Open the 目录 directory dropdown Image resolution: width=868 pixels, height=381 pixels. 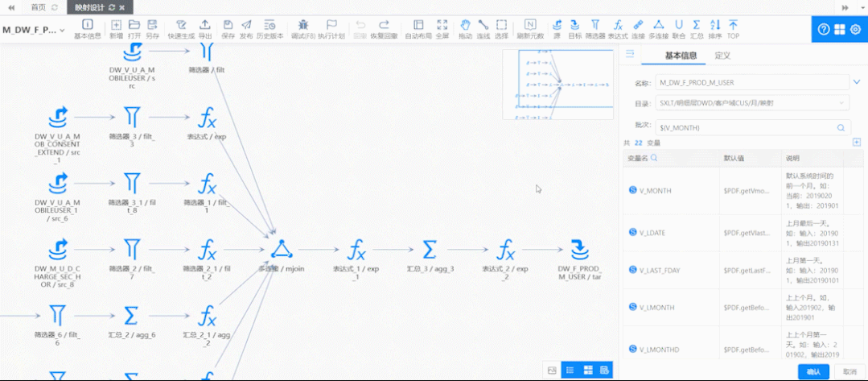coord(751,102)
